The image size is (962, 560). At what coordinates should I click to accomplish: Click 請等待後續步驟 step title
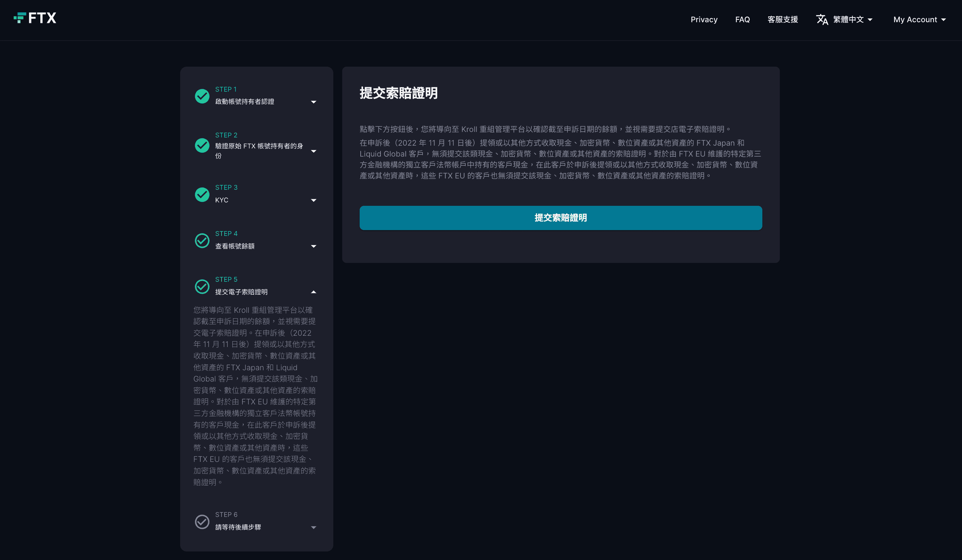pos(238,527)
